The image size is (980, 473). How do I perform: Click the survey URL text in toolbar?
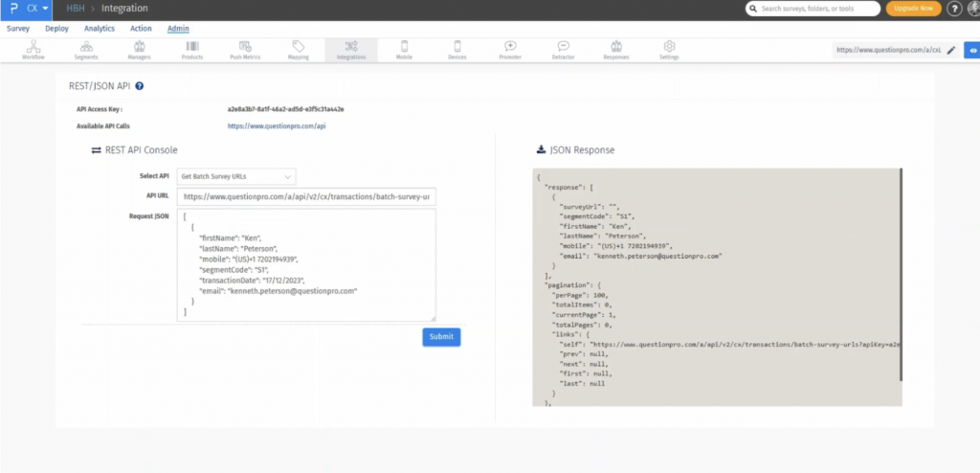click(889, 50)
